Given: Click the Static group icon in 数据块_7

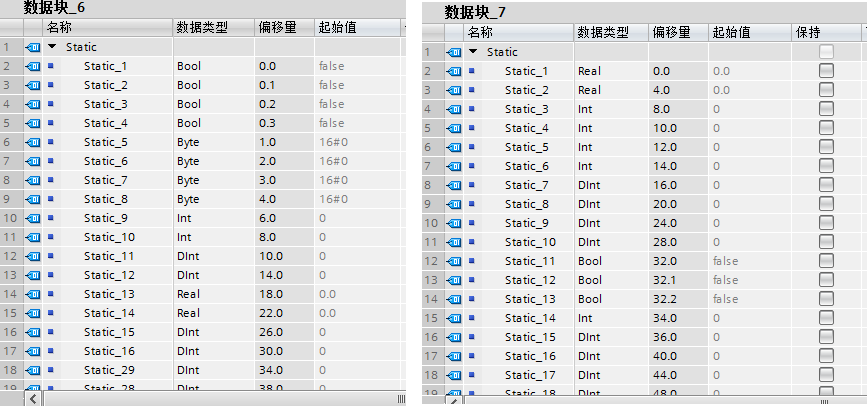Looking at the screenshot, I should [454, 52].
